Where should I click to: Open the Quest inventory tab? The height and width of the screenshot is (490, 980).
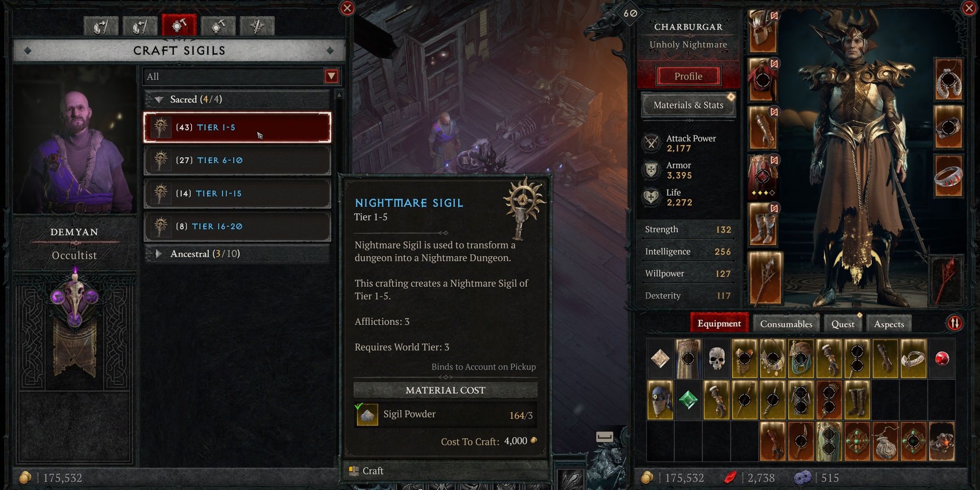[842, 324]
